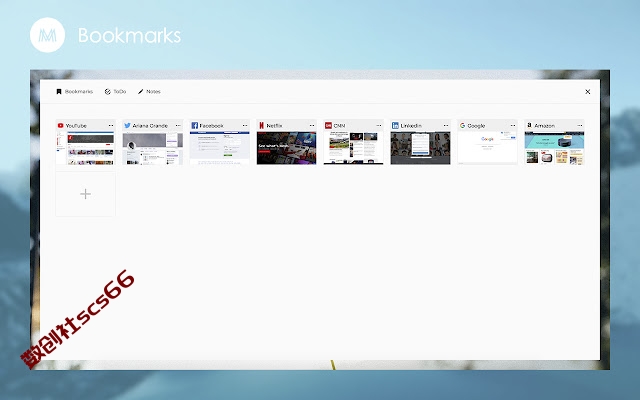
Task: Click the "Ariana Grande" title text
Action: [x=150, y=126]
